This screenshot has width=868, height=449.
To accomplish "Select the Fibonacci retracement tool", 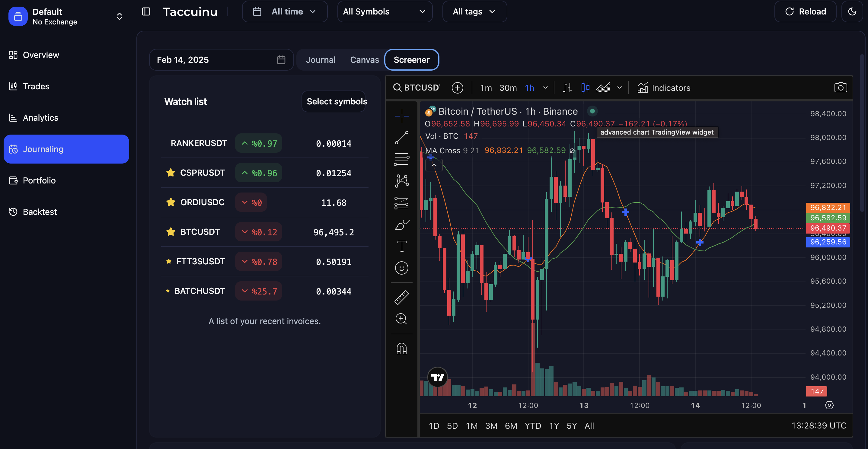I will click(401, 159).
